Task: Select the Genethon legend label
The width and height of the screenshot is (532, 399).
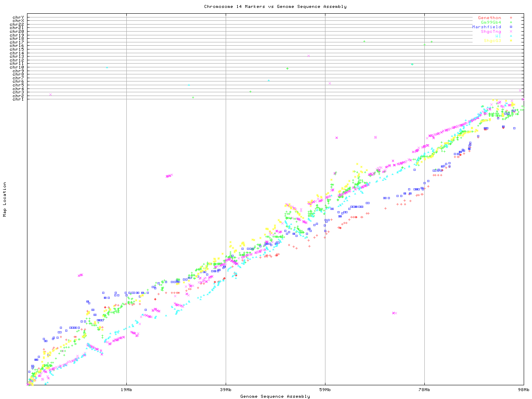Action: pyautogui.click(x=489, y=18)
